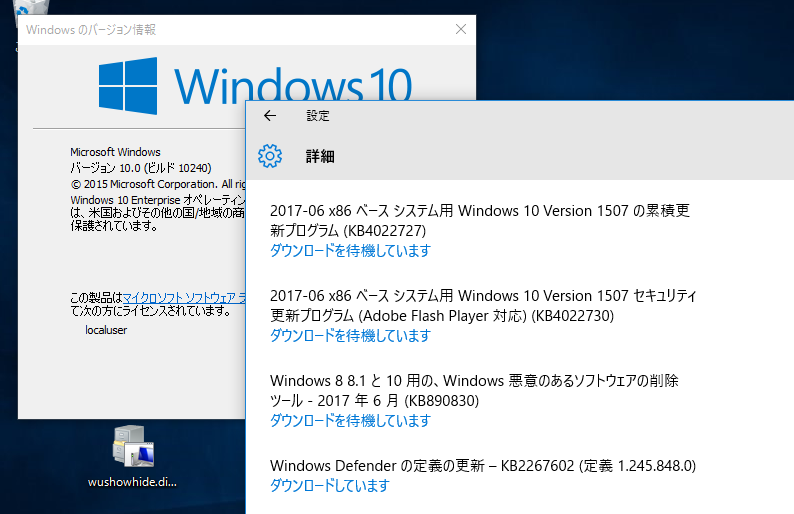The image size is (794, 514).
Task: Click the Microsoft Windows label in the dialog
Action: [x=115, y=152]
